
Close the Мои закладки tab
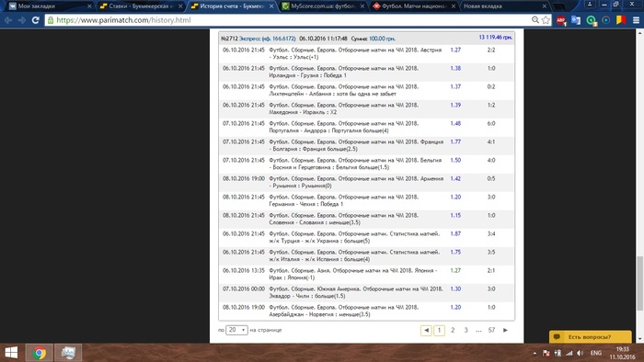click(89, 6)
